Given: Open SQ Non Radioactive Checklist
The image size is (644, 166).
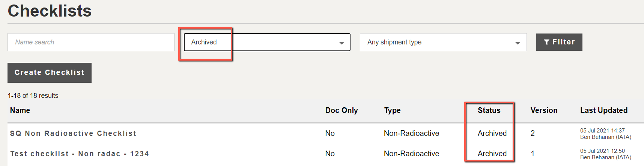Looking at the screenshot, I should [73, 133].
